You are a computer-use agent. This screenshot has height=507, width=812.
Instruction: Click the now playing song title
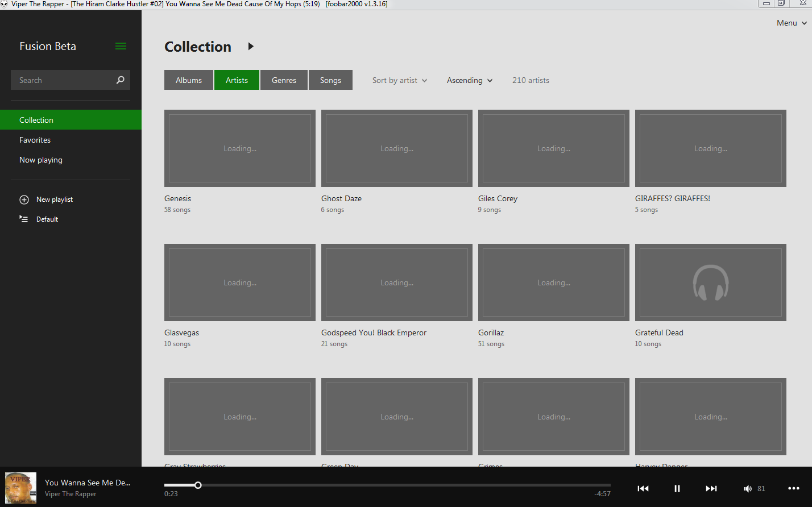(88, 483)
